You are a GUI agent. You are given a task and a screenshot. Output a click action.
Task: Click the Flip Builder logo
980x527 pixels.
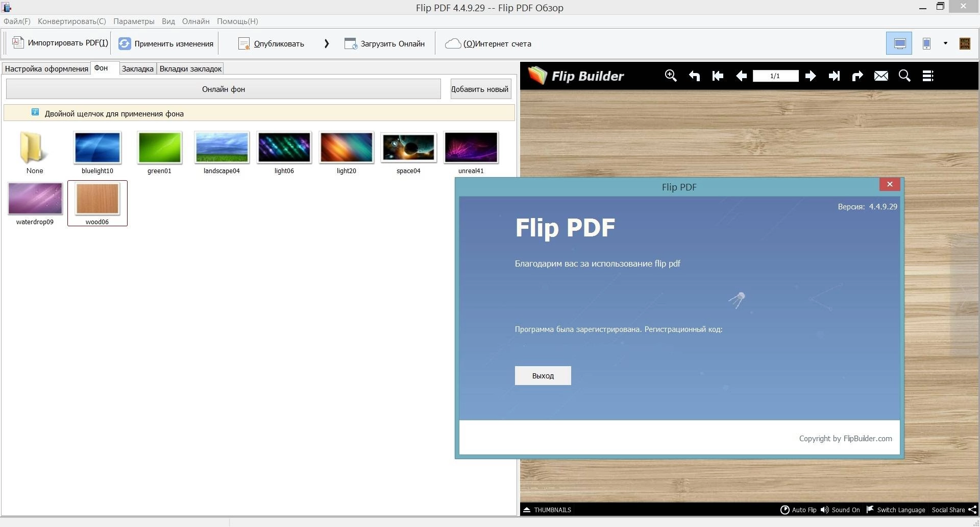tap(576, 76)
